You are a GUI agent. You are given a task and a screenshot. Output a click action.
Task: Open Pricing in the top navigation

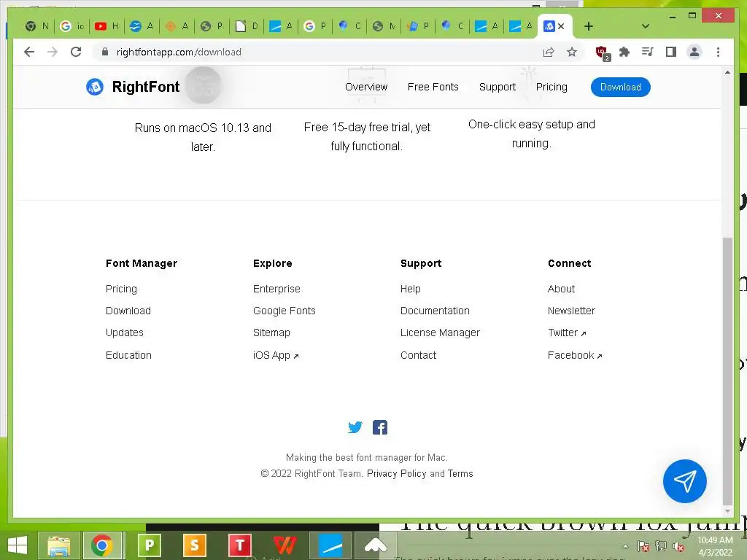[551, 87]
